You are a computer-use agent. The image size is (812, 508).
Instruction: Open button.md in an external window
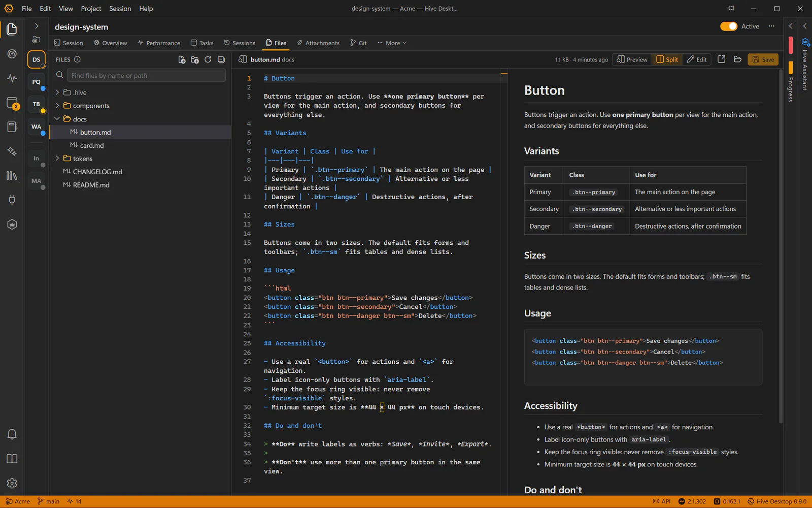(x=721, y=59)
